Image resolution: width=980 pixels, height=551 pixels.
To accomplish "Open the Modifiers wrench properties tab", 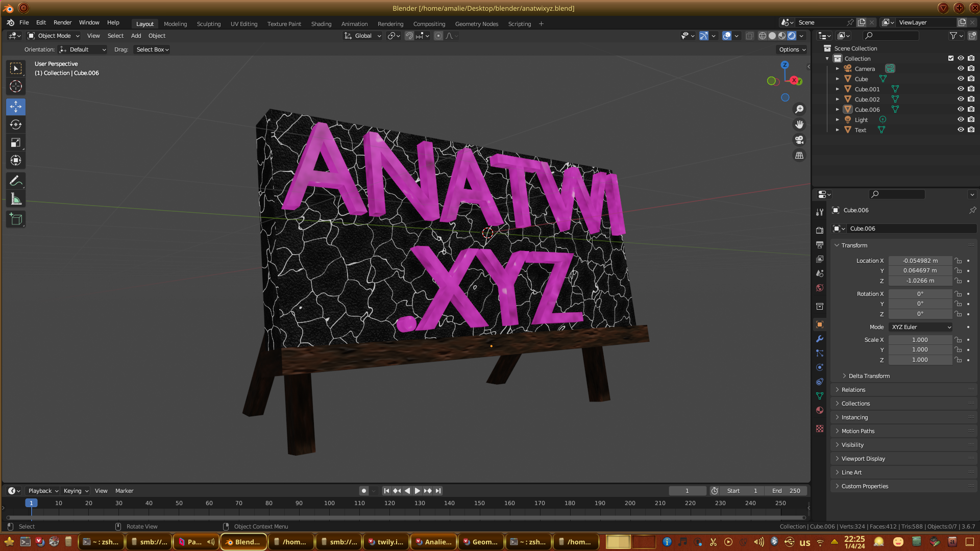I will (x=820, y=339).
